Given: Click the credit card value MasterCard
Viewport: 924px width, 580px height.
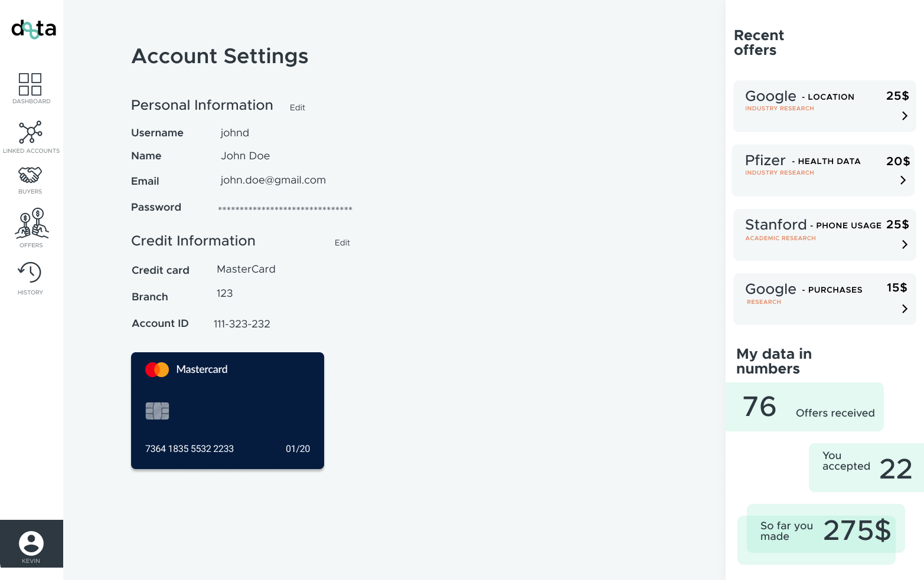Looking at the screenshot, I should [x=246, y=269].
